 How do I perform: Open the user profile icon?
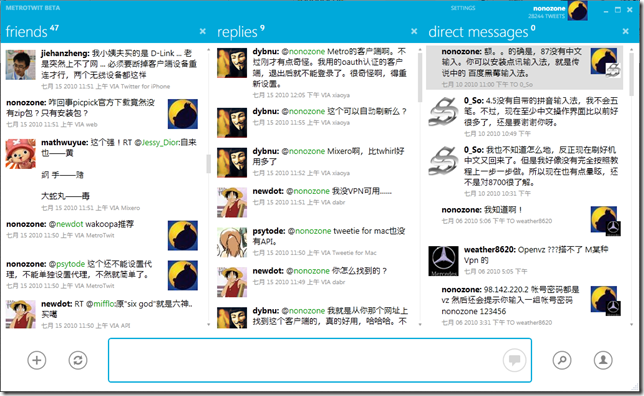click(x=603, y=360)
